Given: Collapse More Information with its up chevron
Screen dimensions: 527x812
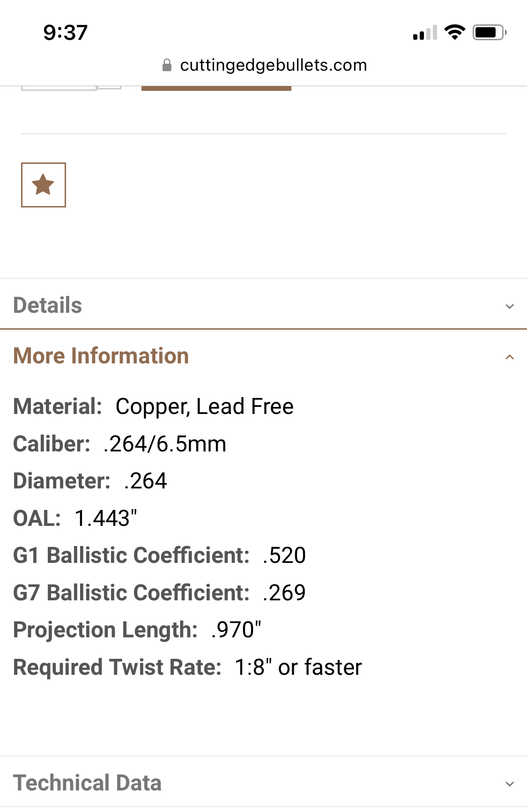Looking at the screenshot, I should [x=510, y=357].
